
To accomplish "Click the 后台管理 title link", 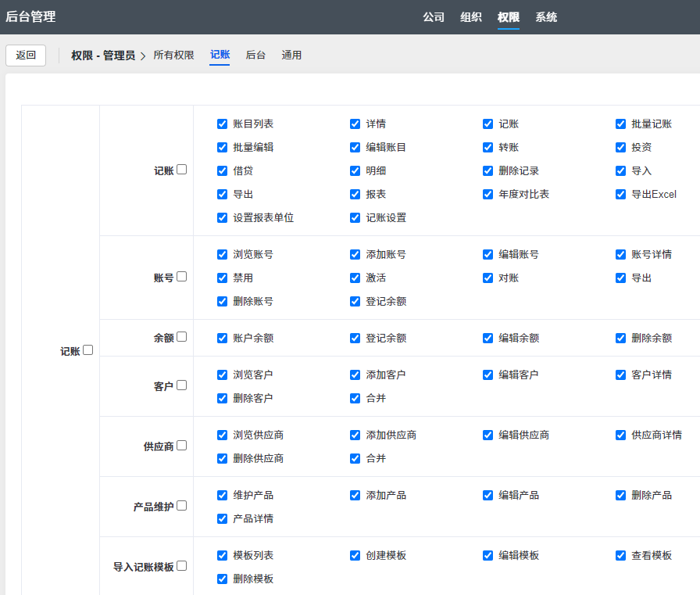I will coord(30,16).
